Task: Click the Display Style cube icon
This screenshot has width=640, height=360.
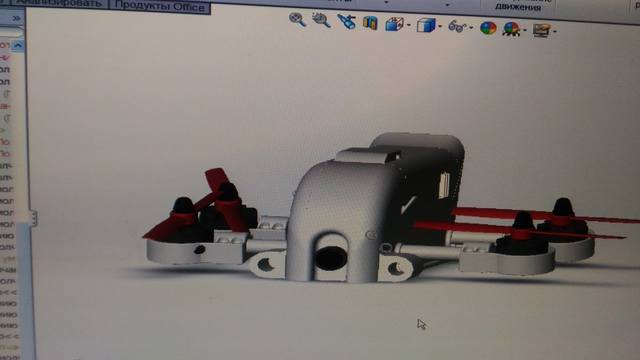Action: pos(426,25)
